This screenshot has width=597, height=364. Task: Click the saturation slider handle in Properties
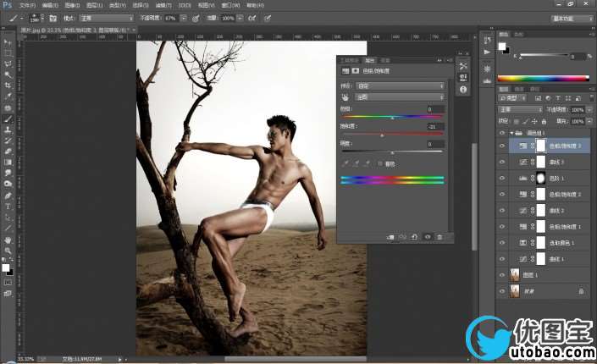(382, 135)
